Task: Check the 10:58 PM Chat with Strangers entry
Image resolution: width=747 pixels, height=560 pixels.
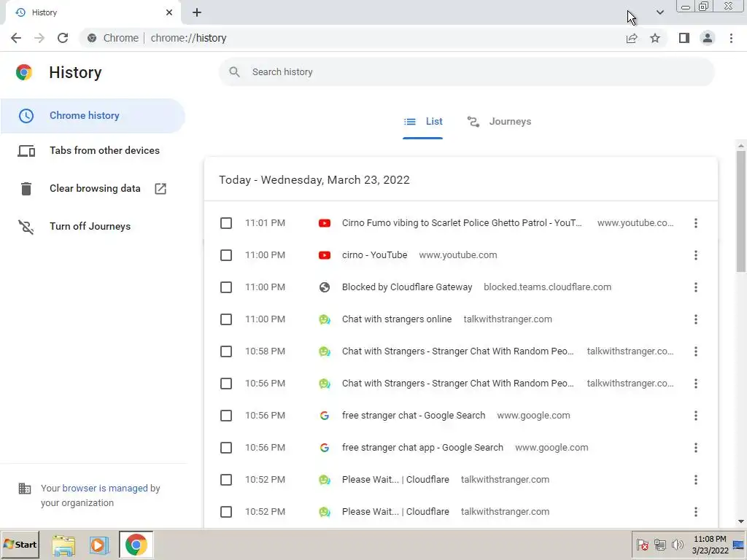Action: tap(226, 351)
